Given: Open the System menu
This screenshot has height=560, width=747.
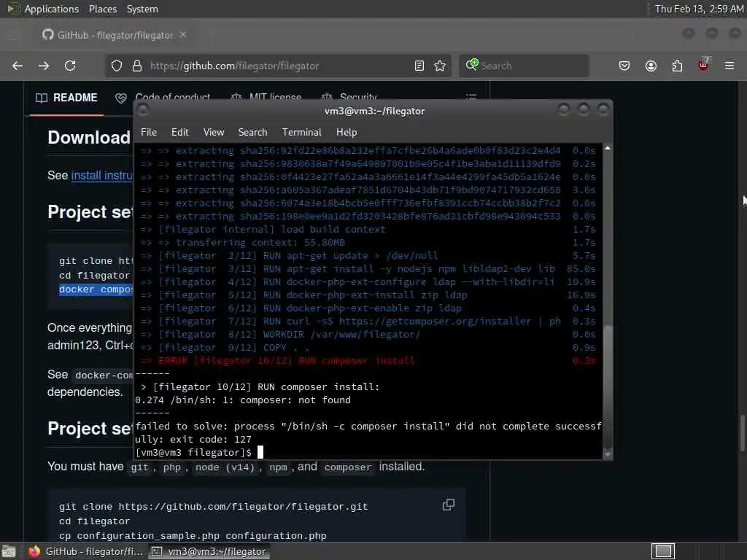Looking at the screenshot, I should pos(142,9).
